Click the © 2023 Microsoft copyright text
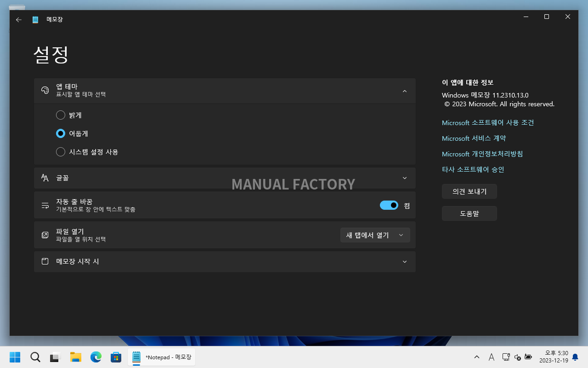588x368 pixels. point(499,104)
